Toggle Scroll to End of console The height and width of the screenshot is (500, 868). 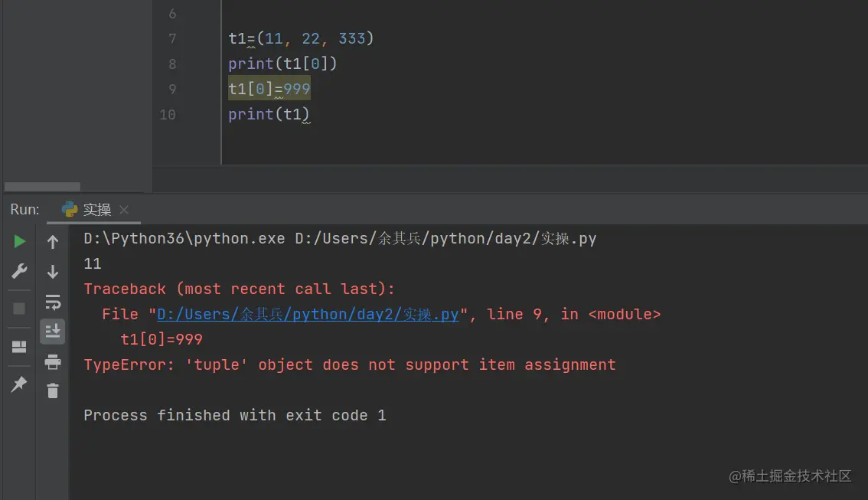point(53,331)
